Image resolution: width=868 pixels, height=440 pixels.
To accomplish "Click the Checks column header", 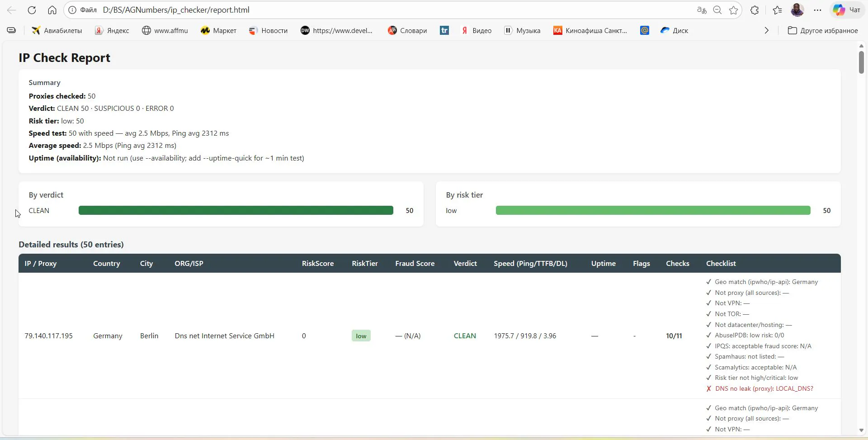I will [678, 263].
